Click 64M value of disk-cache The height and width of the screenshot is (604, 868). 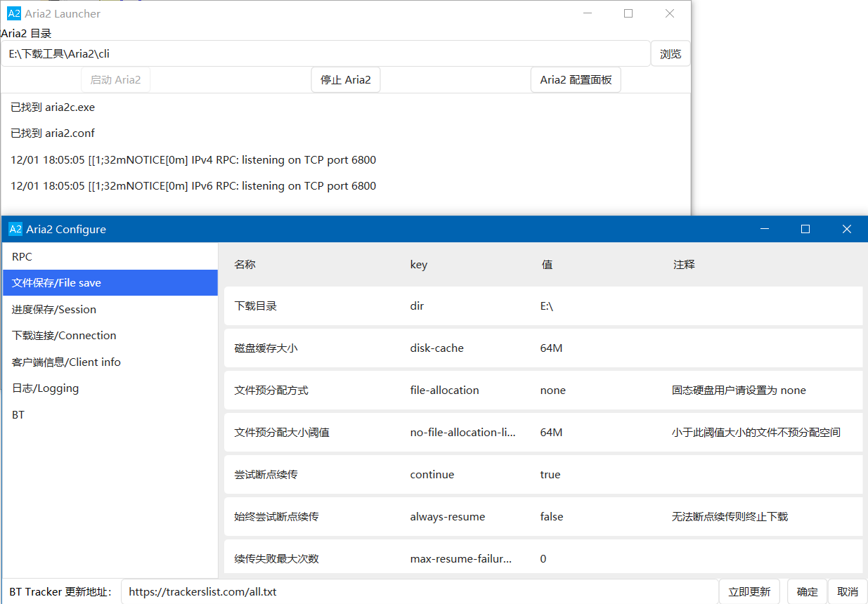(x=551, y=348)
